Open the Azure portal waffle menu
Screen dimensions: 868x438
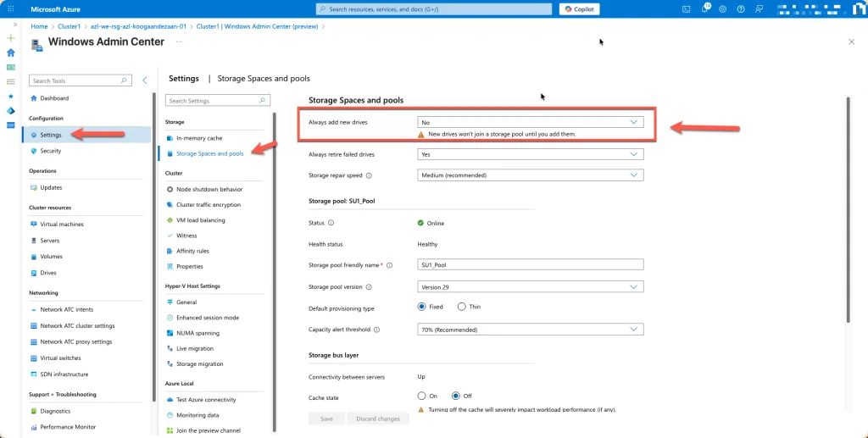11,8
